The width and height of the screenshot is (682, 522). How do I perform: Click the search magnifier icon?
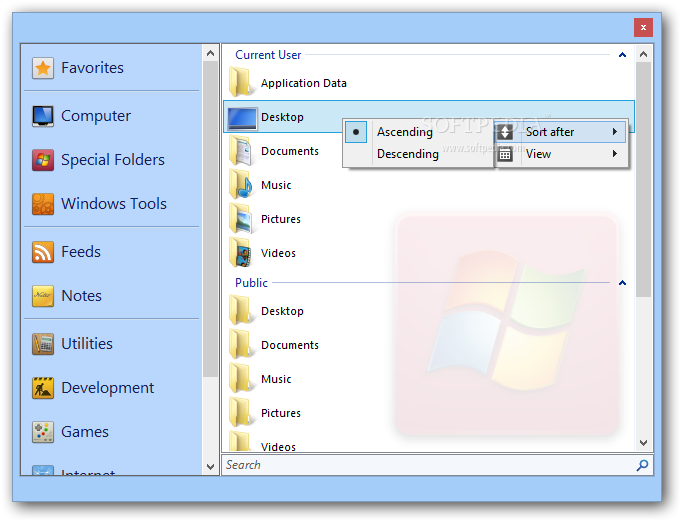(x=642, y=465)
